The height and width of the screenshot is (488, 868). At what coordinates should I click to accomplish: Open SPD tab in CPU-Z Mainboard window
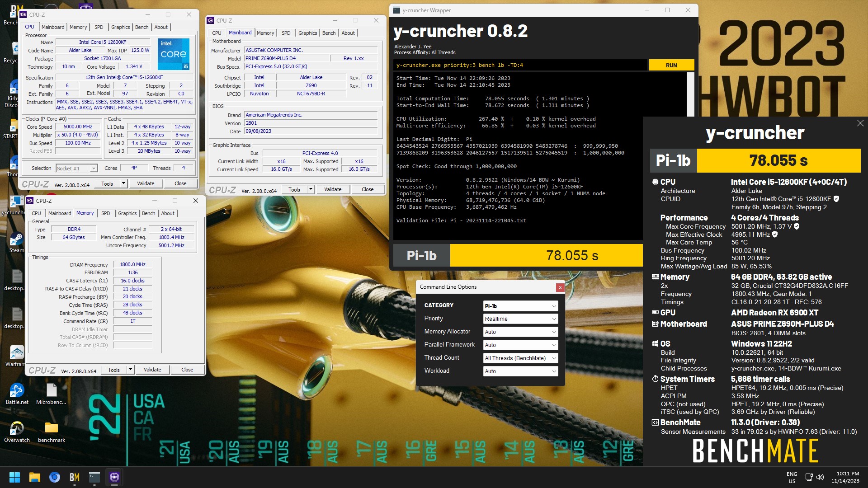tap(286, 33)
